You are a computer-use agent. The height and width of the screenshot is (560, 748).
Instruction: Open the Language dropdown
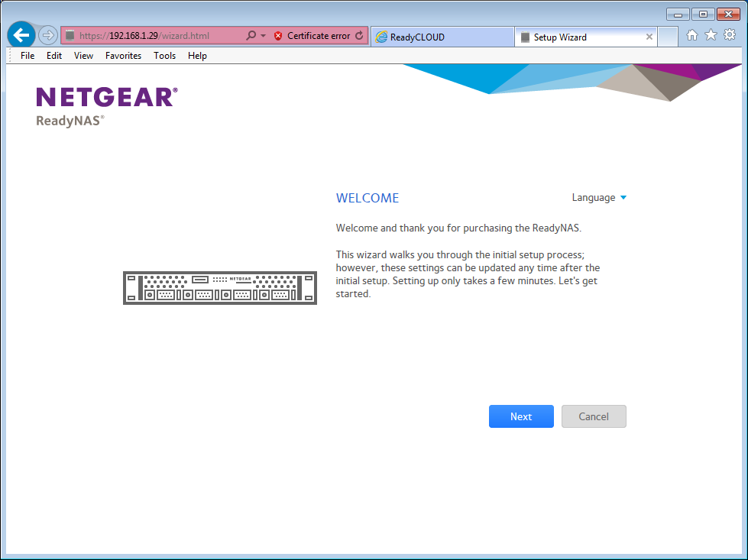tap(600, 197)
